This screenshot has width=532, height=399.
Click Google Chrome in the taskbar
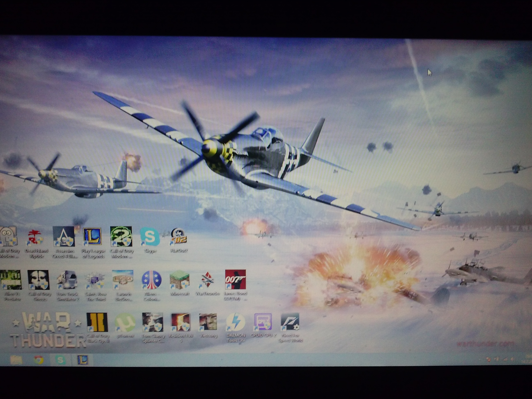click(x=38, y=360)
